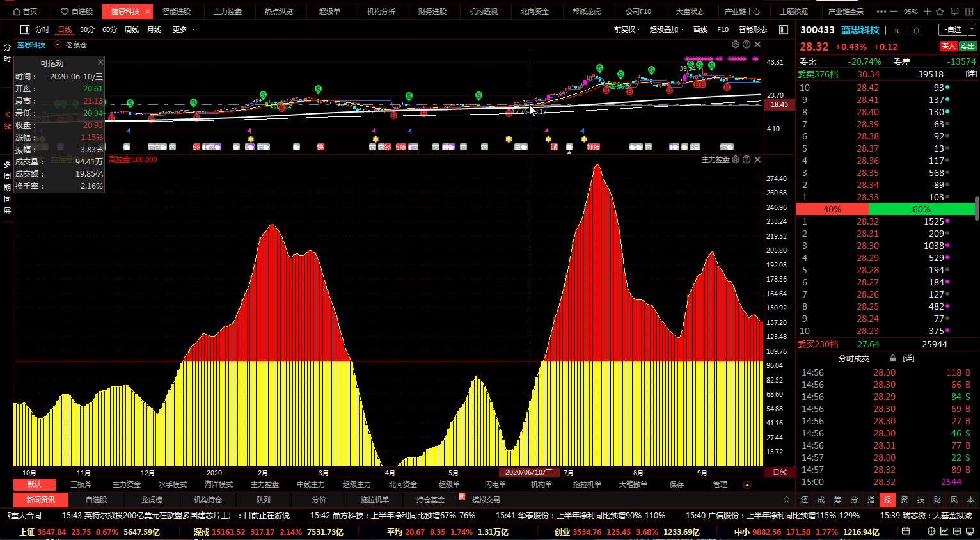
Task: Click the home icon on 首页 tab
Action: pos(17,12)
